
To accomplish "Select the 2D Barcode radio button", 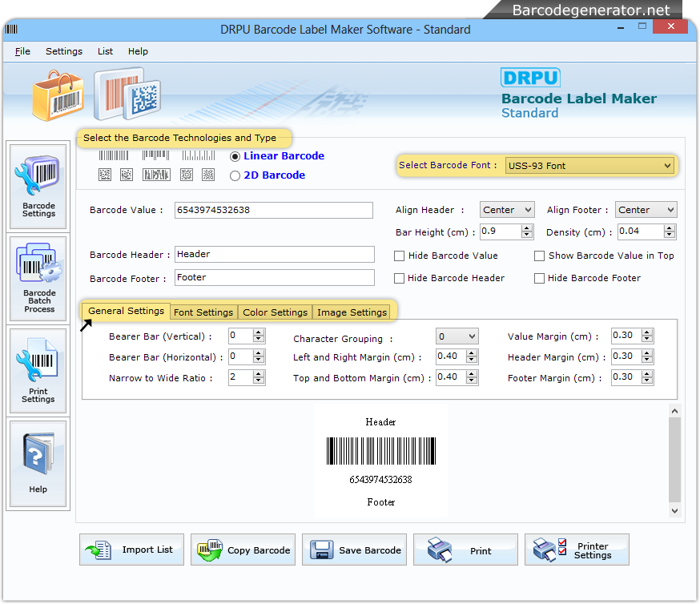I will pos(235,175).
